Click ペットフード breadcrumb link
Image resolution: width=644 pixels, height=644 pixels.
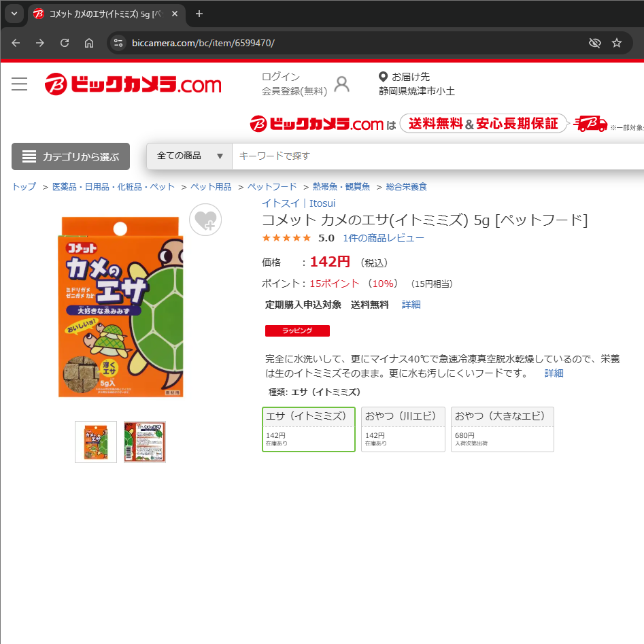271,187
